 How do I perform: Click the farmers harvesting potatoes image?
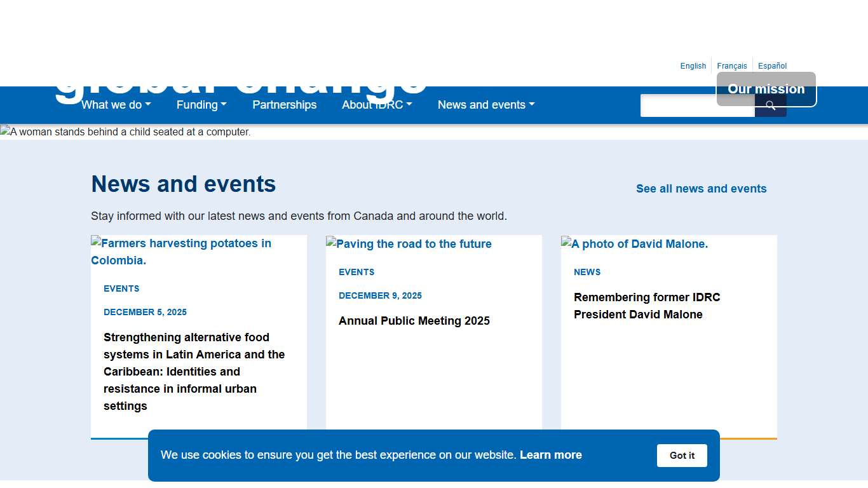(x=181, y=251)
